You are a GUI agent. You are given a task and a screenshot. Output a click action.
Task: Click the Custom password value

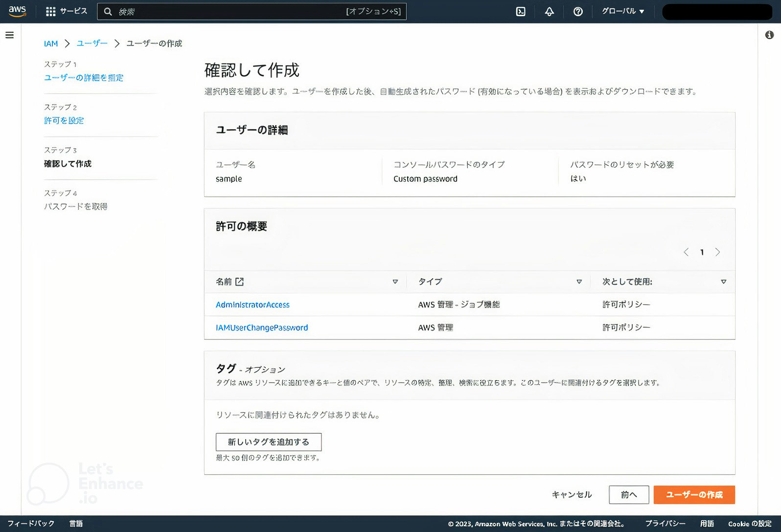pos(425,179)
